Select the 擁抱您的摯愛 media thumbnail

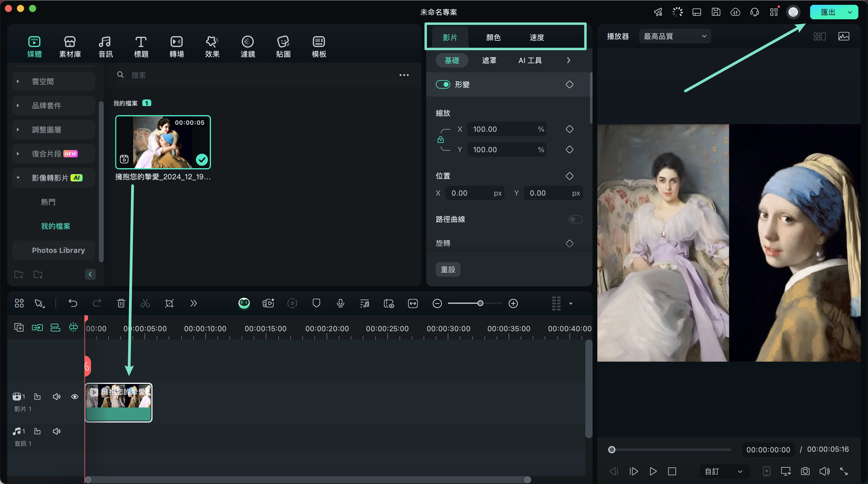[163, 142]
